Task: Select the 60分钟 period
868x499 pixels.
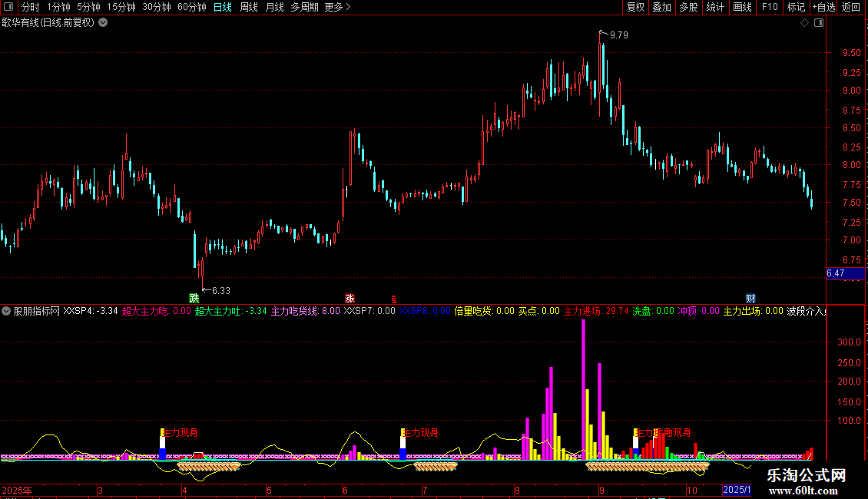Action: (x=192, y=7)
